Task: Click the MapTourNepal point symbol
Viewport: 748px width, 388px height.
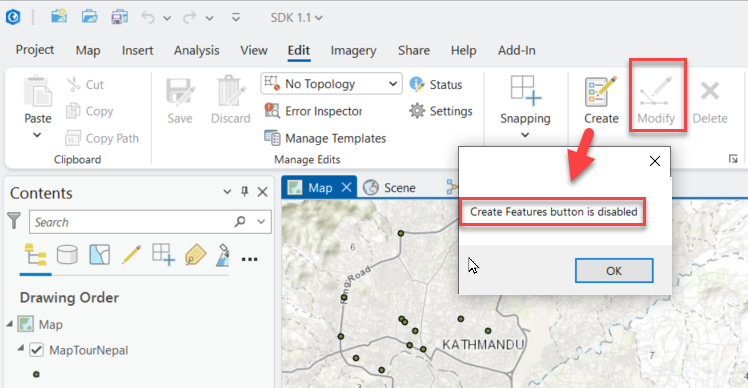Action: pyautogui.click(x=36, y=375)
